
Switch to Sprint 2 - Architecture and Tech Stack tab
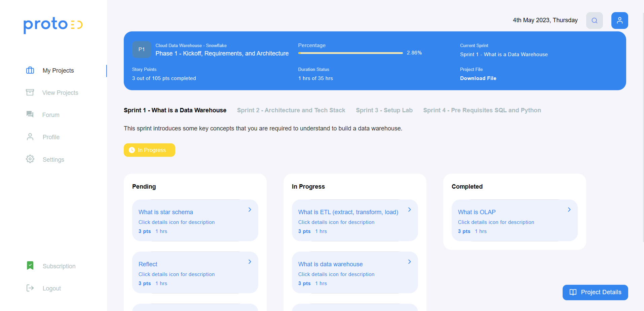(x=291, y=110)
